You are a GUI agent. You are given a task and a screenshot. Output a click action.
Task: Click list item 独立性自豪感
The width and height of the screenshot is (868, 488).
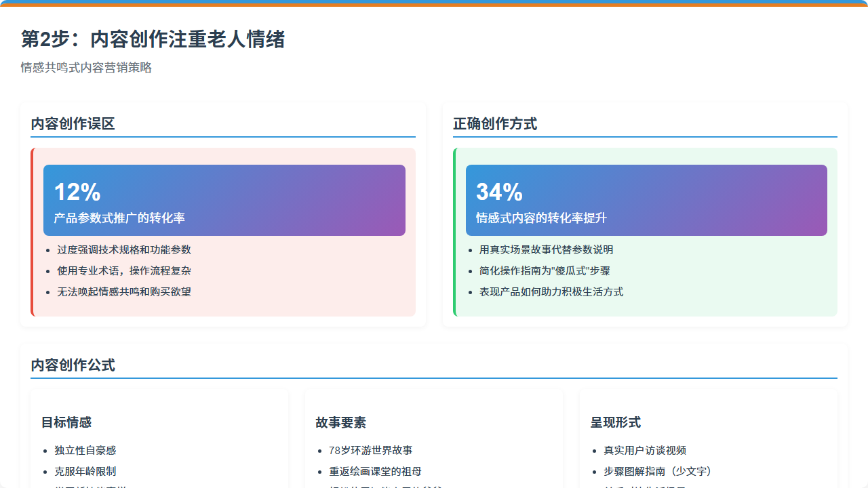85,451
